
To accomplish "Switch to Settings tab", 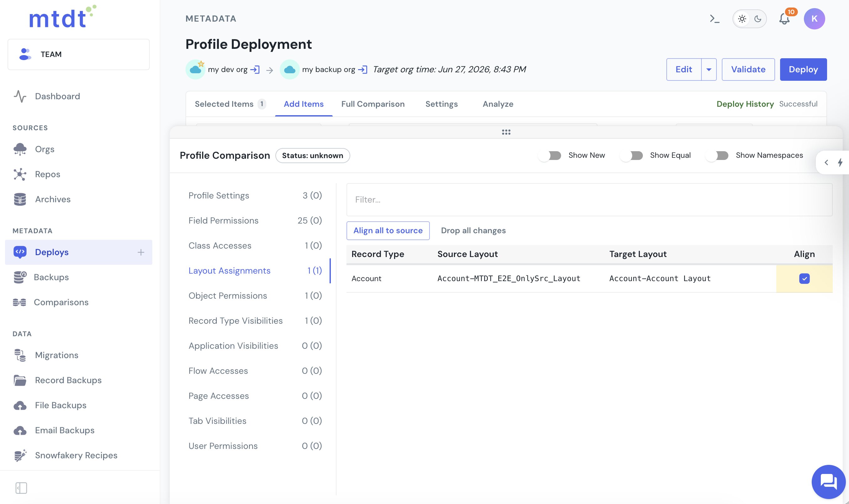I will point(441,104).
